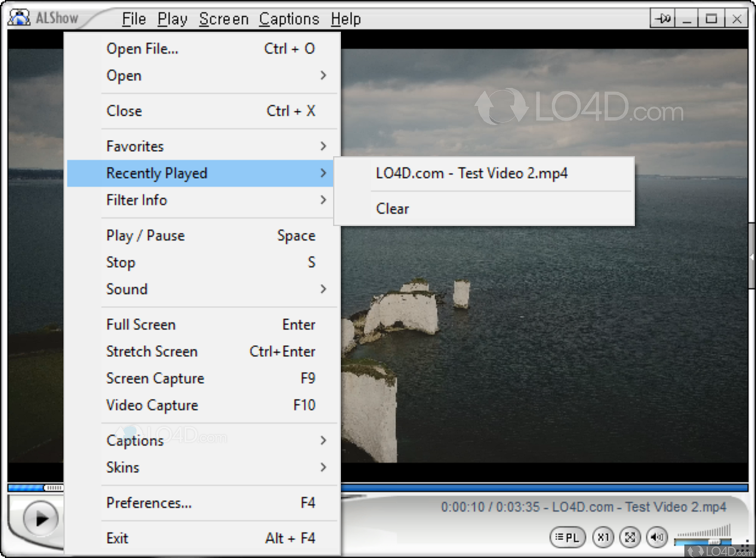This screenshot has height=558, width=756.
Task: Open the Play menu in the menu bar
Action: point(172,19)
